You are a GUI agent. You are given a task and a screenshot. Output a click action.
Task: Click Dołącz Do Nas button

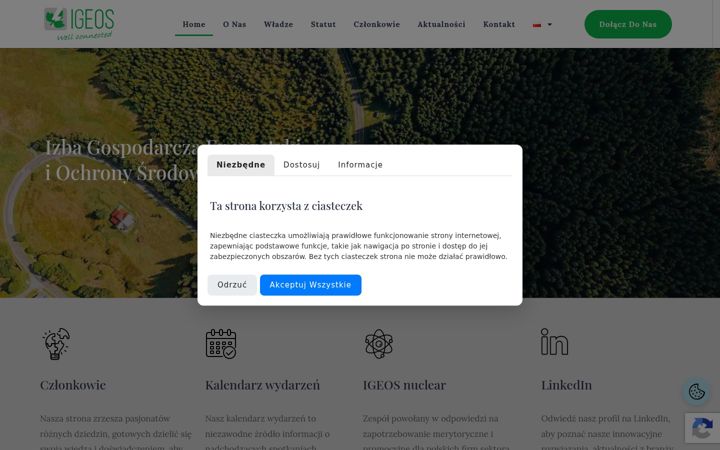(628, 24)
